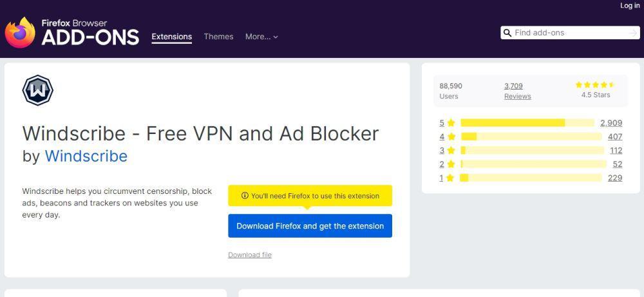This screenshot has height=297, width=644.
Task: Click the Download file link
Action: click(x=250, y=254)
